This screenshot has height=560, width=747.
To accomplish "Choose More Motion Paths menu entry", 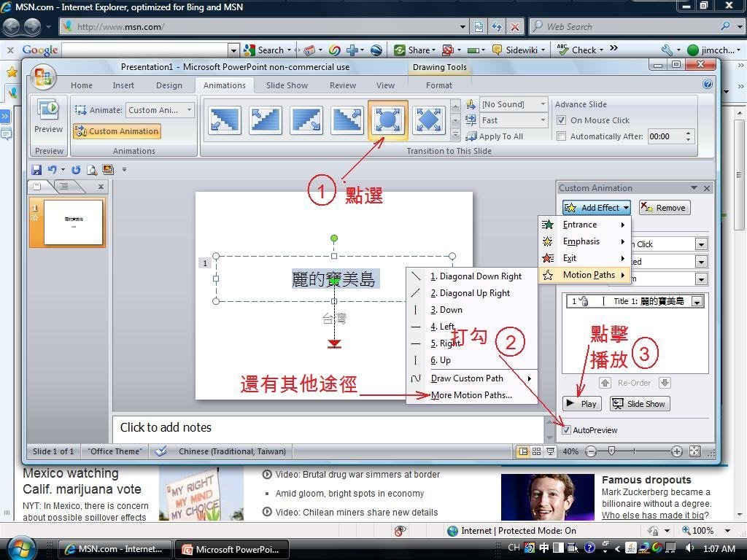I will point(472,395).
